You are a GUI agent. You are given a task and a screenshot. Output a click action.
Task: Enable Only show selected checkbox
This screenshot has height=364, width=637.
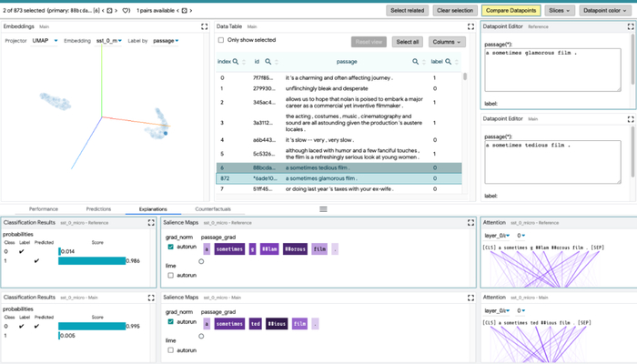(x=221, y=40)
